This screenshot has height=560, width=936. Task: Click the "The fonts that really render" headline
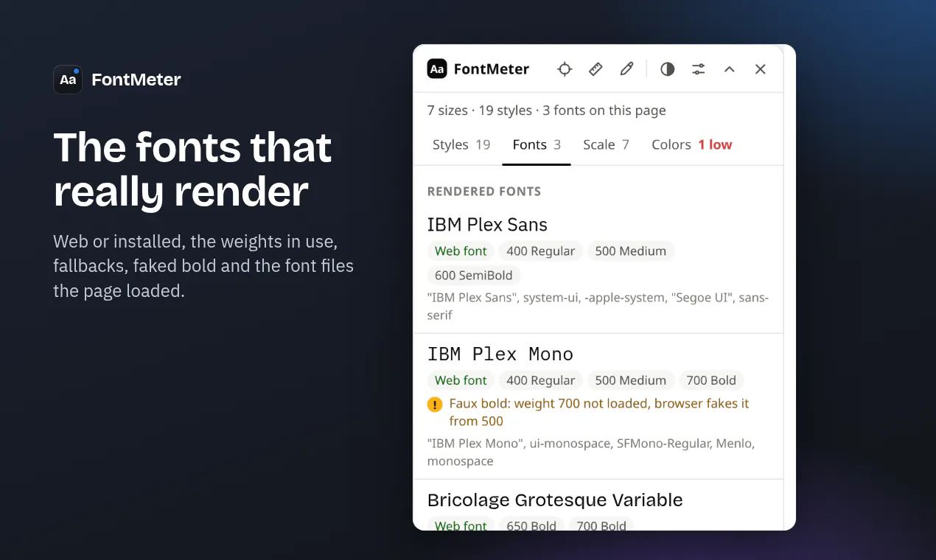(193, 169)
